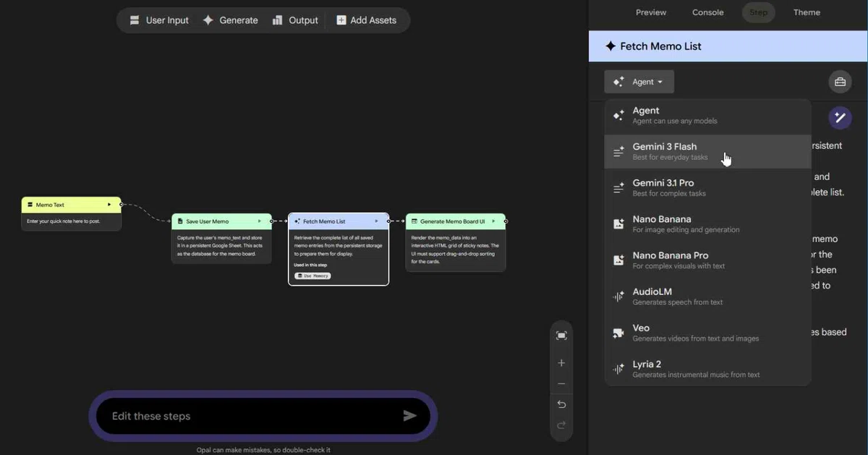Screen dimensions: 868x455
Task: Click the Fetch Memo List panel header
Action: [x=728, y=46]
